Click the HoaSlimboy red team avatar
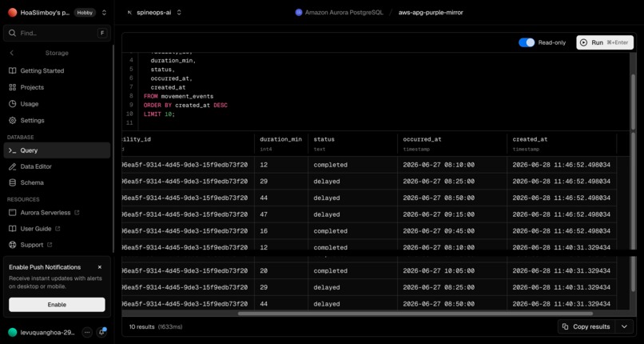 click(x=12, y=12)
